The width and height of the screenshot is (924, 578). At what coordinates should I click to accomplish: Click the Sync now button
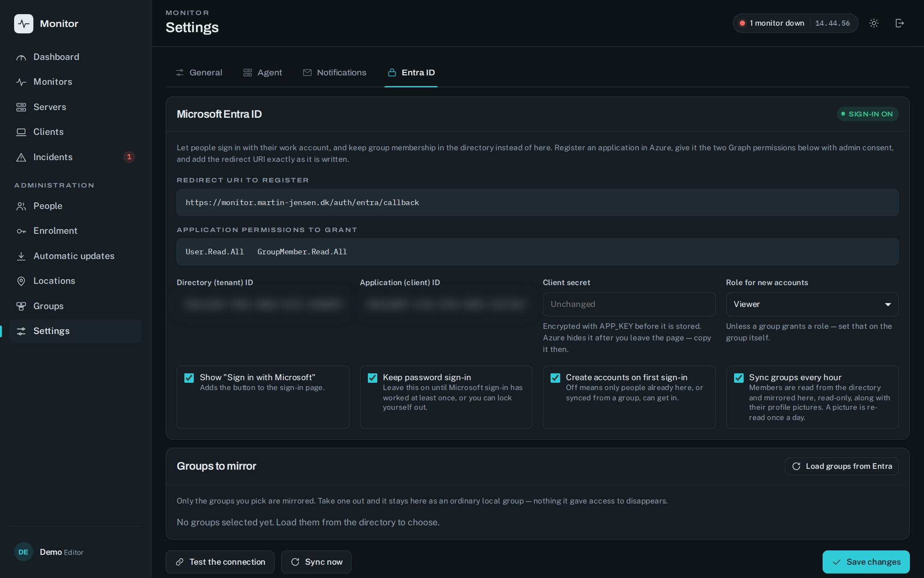click(317, 562)
